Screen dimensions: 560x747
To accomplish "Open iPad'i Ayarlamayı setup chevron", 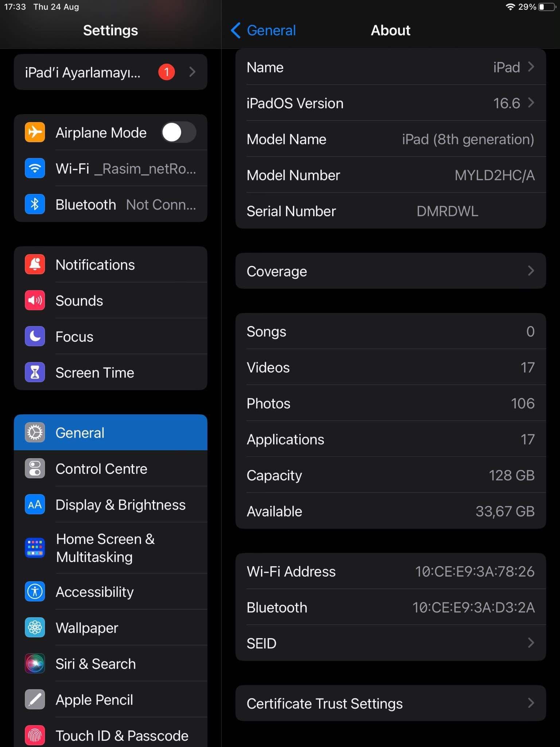I will (x=192, y=72).
